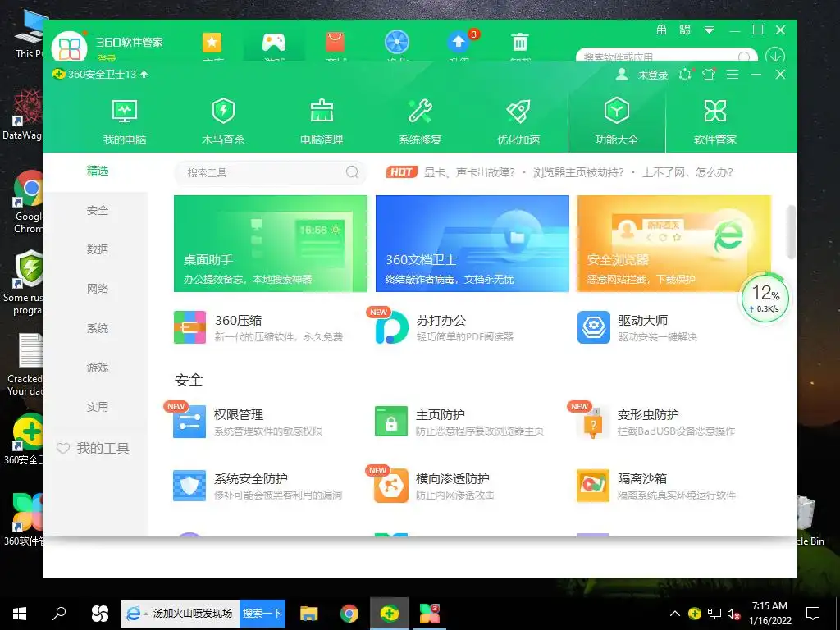
Task: Open link 显卡、声卡出故障?
Action: tap(469, 172)
